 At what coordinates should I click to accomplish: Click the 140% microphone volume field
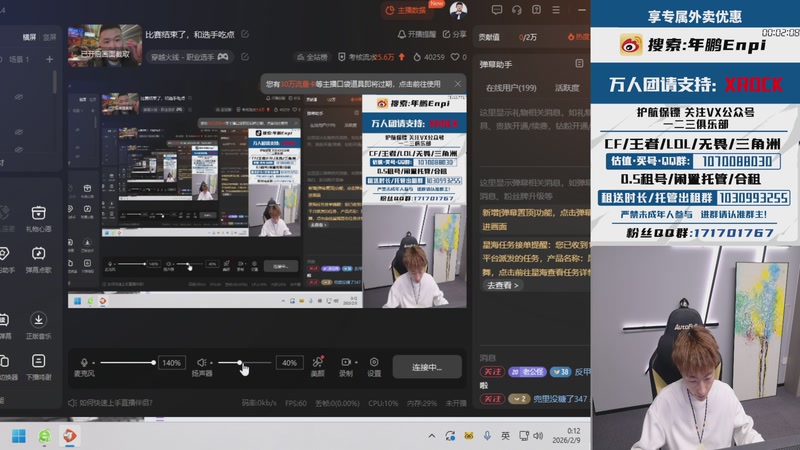(x=171, y=363)
